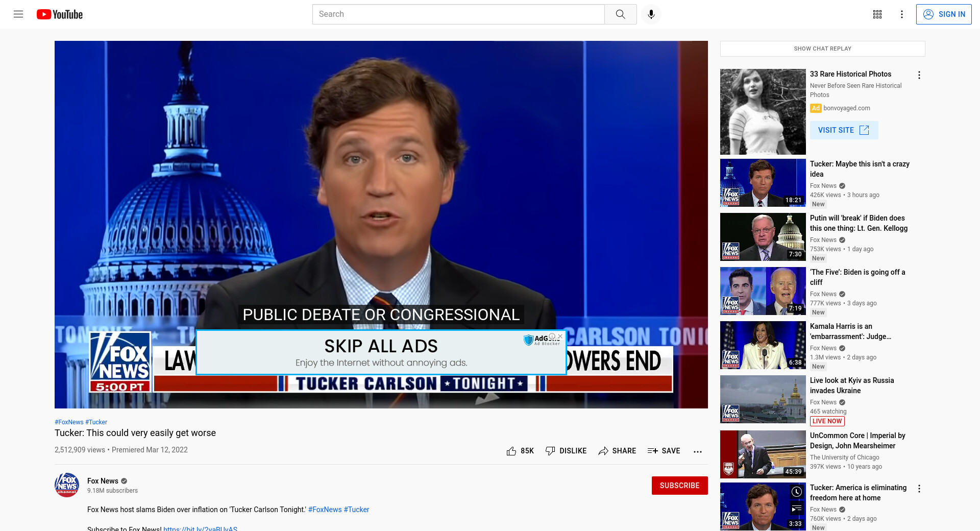The height and width of the screenshot is (531, 980).
Task: Add freedom video to queue
Action: (x=796, y=509)
